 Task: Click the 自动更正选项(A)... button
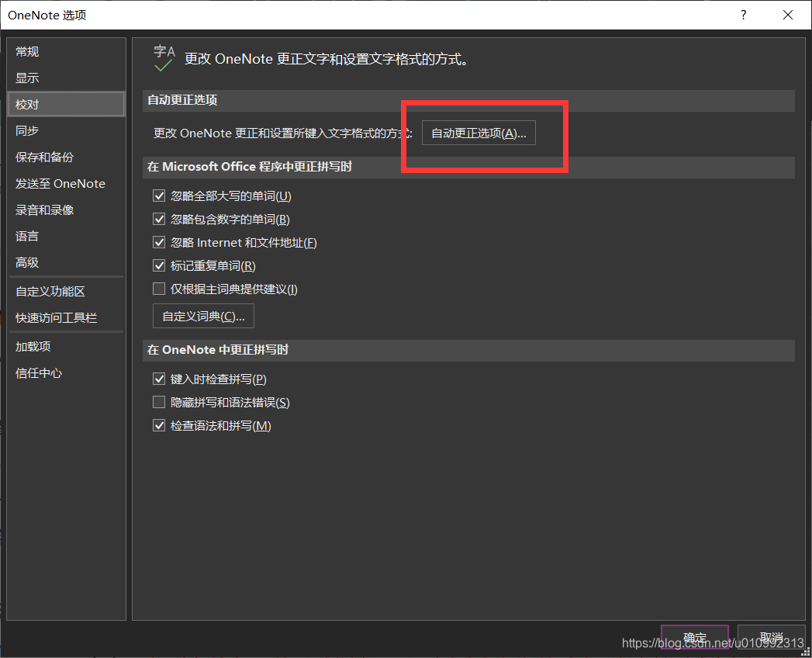[x=479, y=133]
